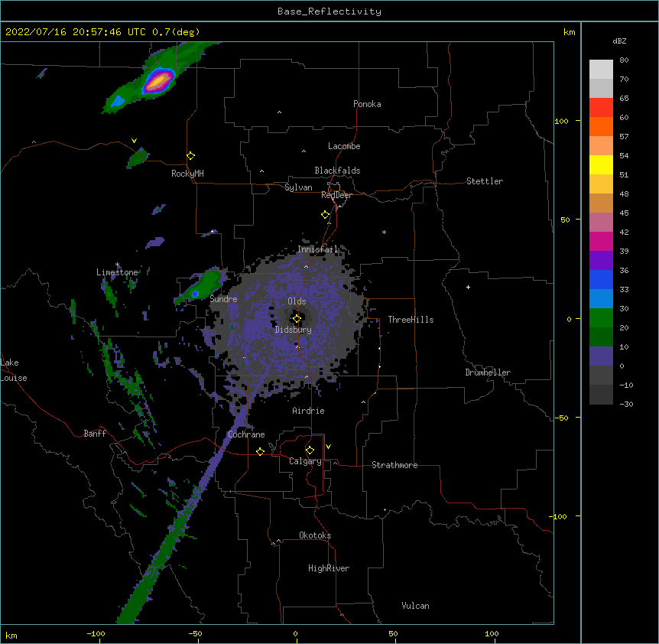The height and width of the screenshot is (644, 659).
Task: Click the Vulcan label
Action: [x=415, y=606]
